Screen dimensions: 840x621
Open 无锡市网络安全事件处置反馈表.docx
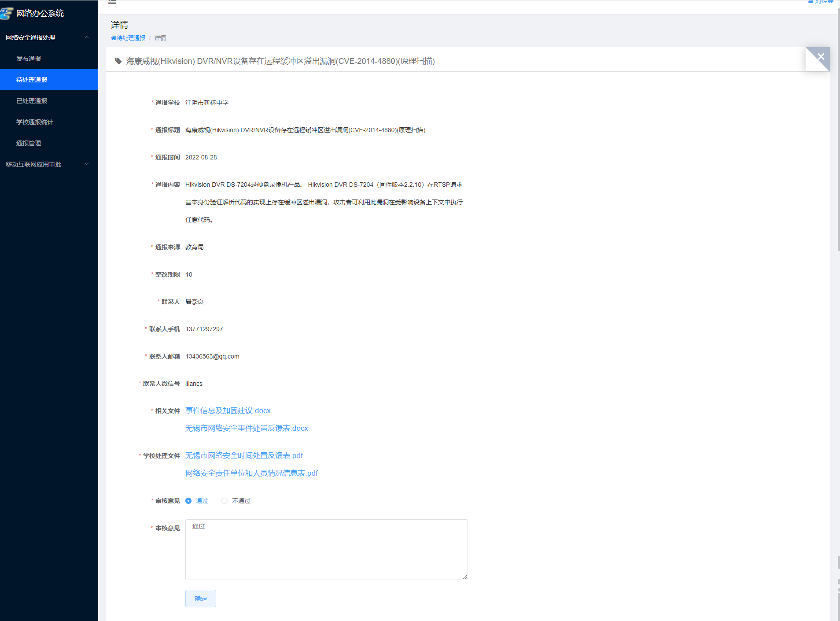[247, 428]
